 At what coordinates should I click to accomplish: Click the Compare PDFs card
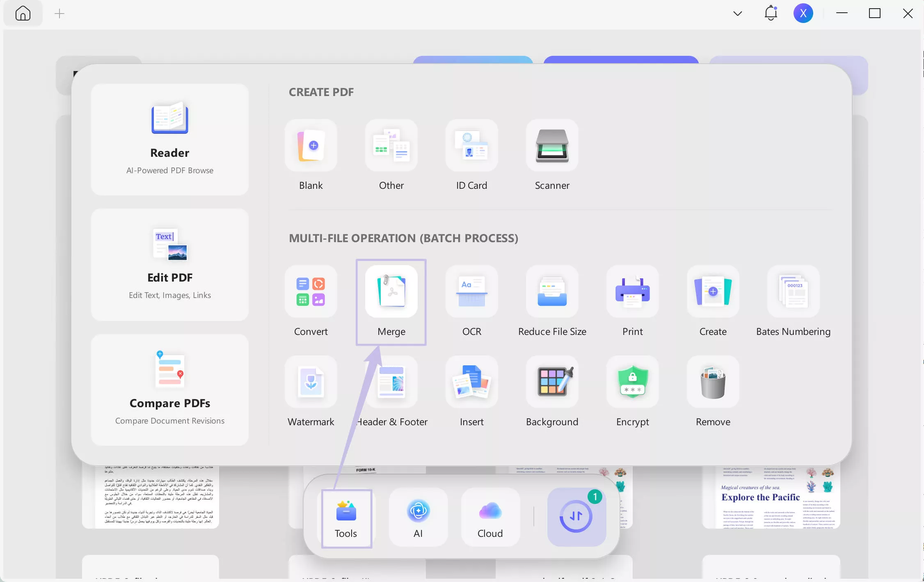pos(169,389)
